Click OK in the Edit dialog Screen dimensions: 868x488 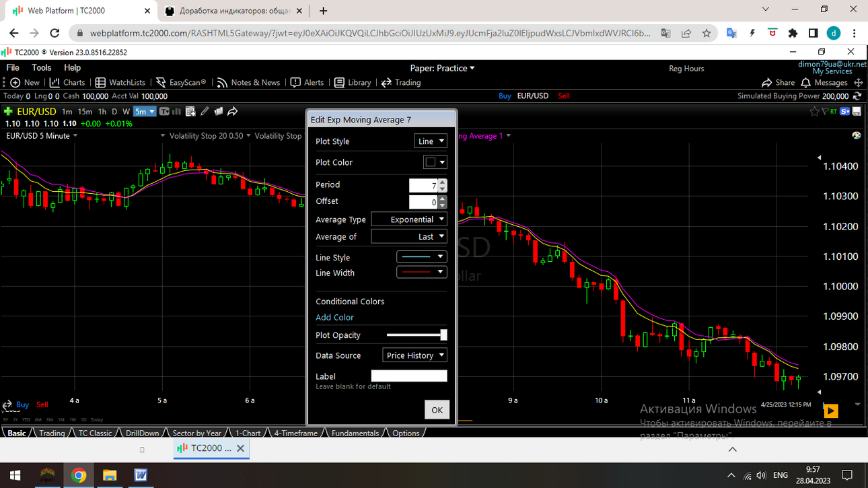437,410
